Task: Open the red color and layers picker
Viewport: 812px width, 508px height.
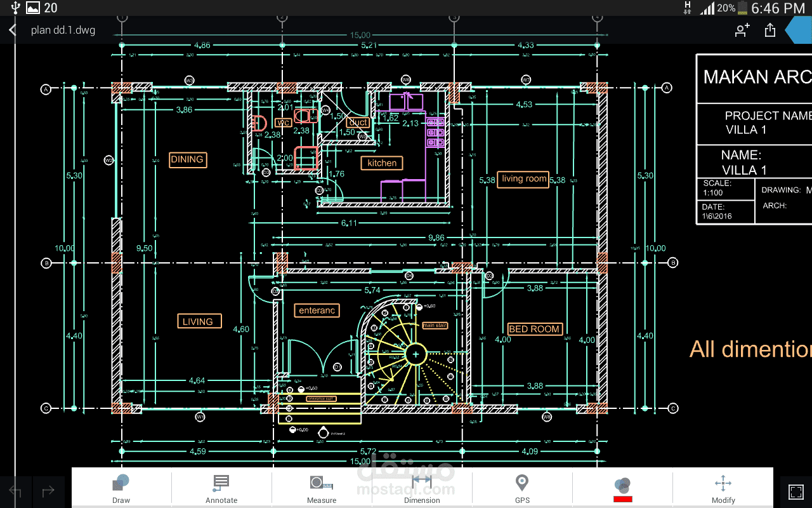Action: tap(622, 489)
